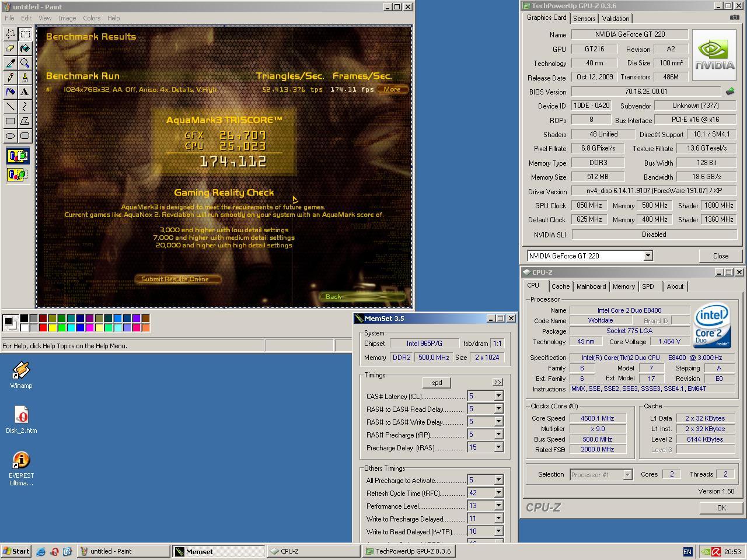Image resolution: width=747 pixels, height=560 pixels.
Task: Open the Paint Image menu
Action: click(x=67, y=18)
